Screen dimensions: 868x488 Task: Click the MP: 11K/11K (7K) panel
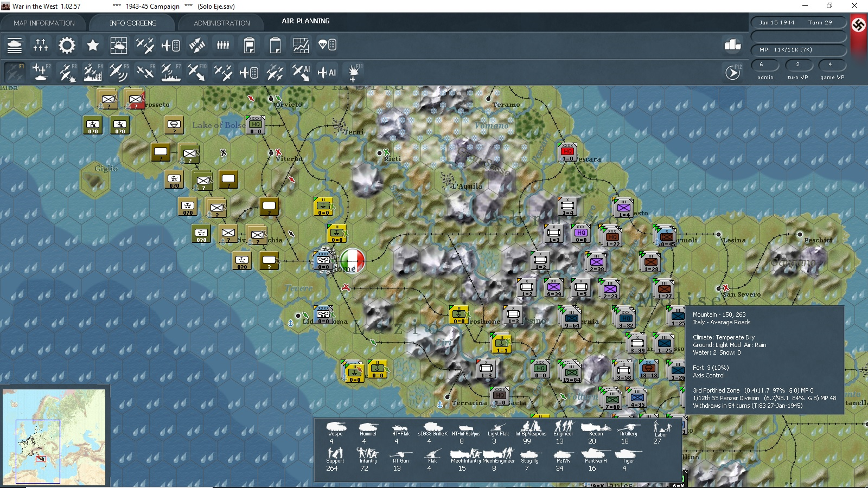(x=799, y=49)
